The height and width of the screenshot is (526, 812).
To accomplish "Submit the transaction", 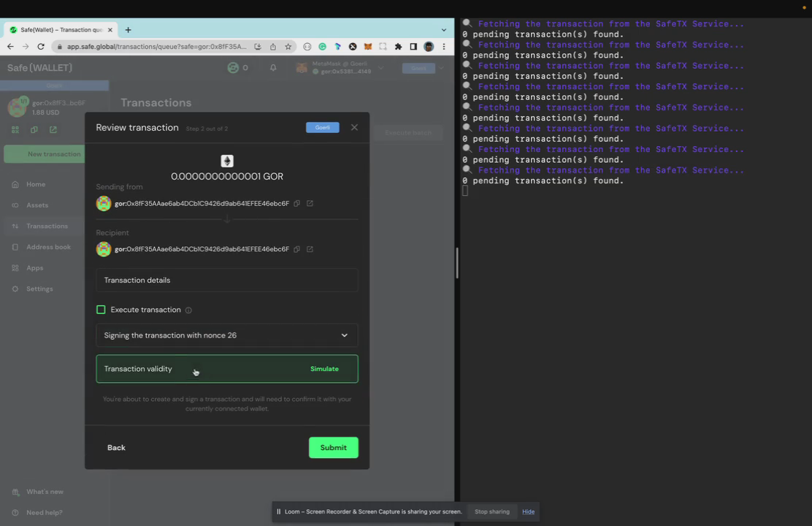I will [334, 448].
